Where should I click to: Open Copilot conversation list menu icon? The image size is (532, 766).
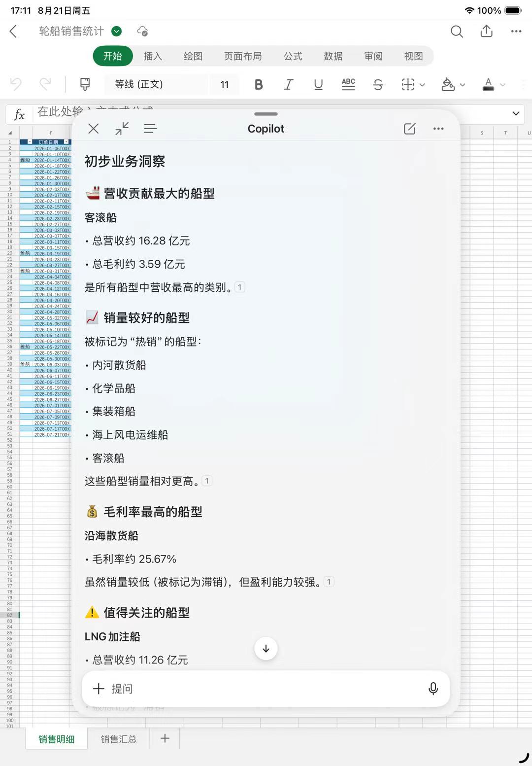click(x=150, y=129)
